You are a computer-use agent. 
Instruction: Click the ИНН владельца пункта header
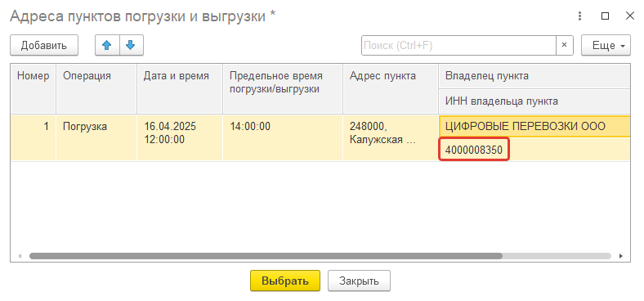[534, 101]
